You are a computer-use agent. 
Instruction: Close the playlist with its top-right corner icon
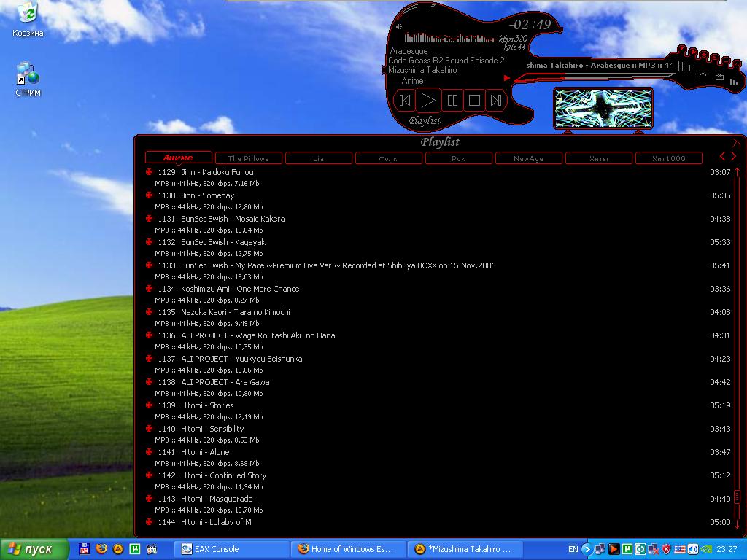[736, 142]
